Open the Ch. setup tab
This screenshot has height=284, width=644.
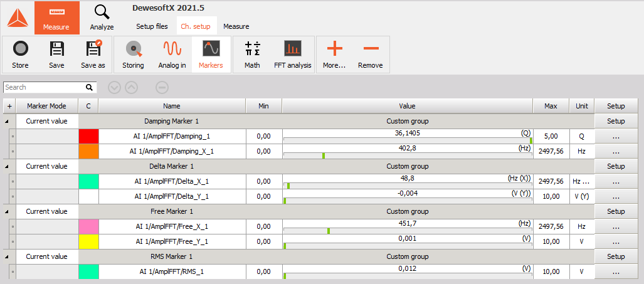(x=196, y=26)
